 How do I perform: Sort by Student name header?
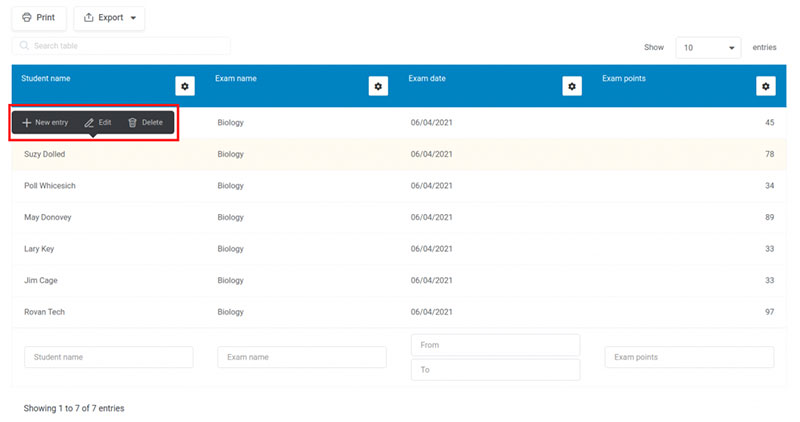46,78
